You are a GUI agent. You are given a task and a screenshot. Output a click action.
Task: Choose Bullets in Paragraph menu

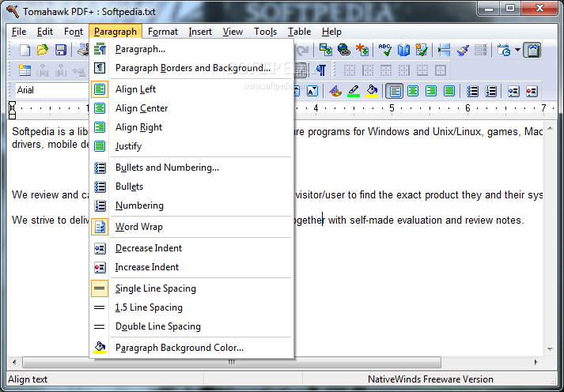point(191,187)
